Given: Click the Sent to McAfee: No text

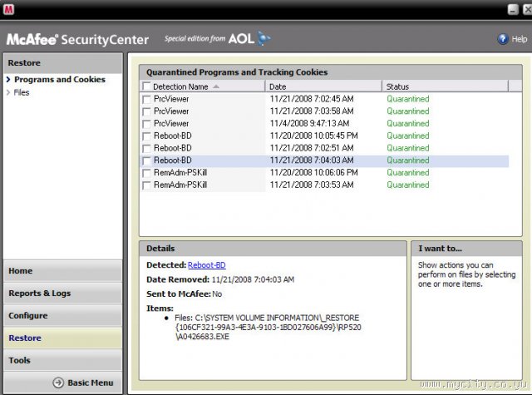Looking at the screenshot, I should pos(185,294).
